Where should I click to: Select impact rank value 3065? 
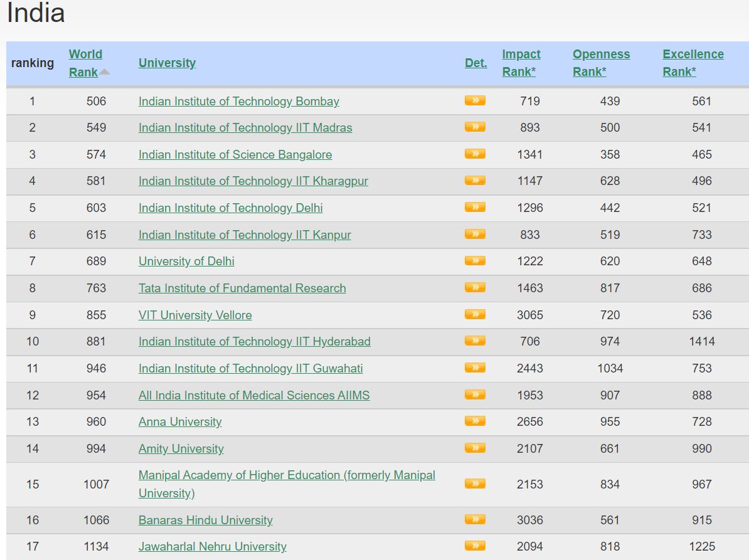[529, 315]
